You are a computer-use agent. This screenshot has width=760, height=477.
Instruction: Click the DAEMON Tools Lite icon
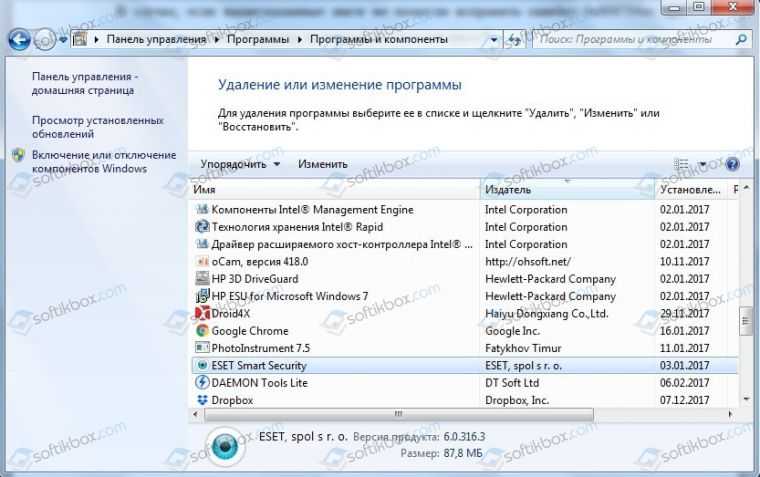[x=202, y=382]
